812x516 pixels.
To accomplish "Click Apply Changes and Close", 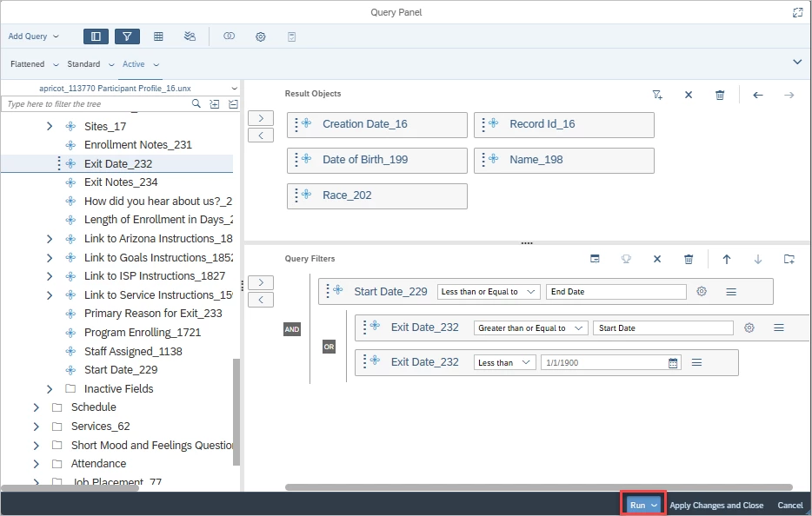I will pyautogui.click(x=716, y=505).
